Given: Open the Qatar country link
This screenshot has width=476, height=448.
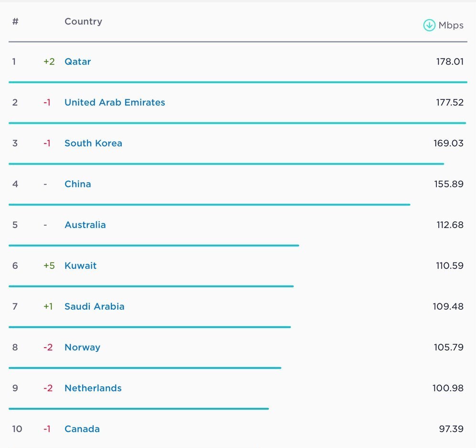Looking at the screenshot, I should click(77, 62).
